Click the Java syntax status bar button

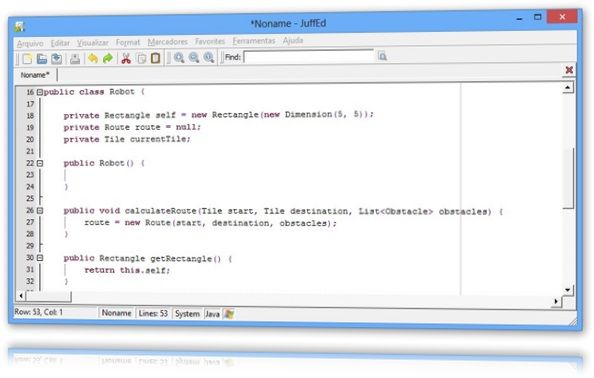pyautogui.click(x=212, y=314)
